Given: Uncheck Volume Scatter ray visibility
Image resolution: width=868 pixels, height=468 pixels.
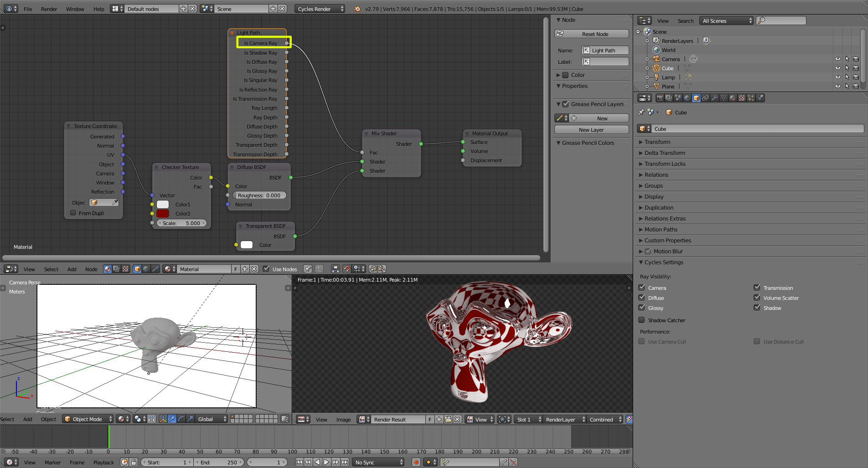Looking at the screenshot, I should click(757, 298).
